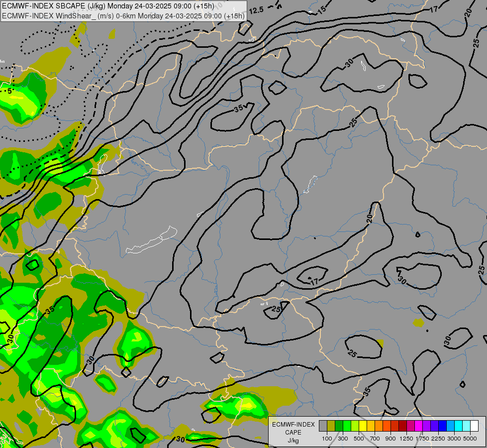
Task: Click the magenta legend swatch
Action: (419, 426)
